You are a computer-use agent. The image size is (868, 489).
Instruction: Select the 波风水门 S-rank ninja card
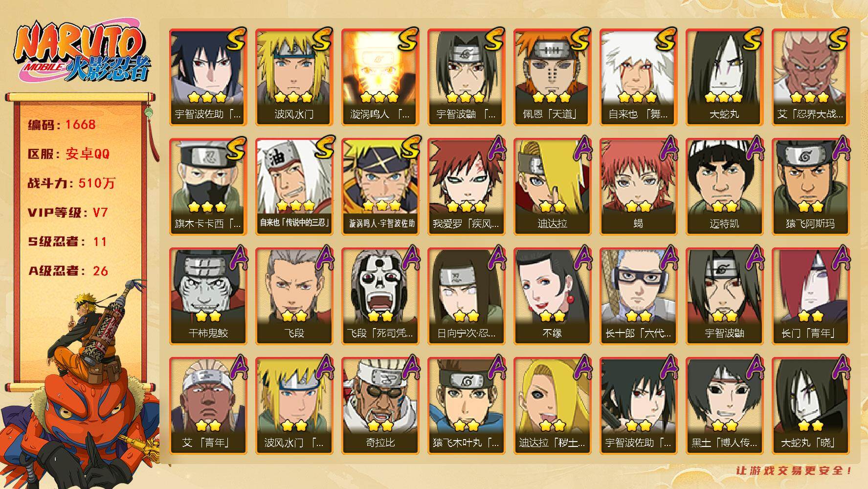[294, 77]
